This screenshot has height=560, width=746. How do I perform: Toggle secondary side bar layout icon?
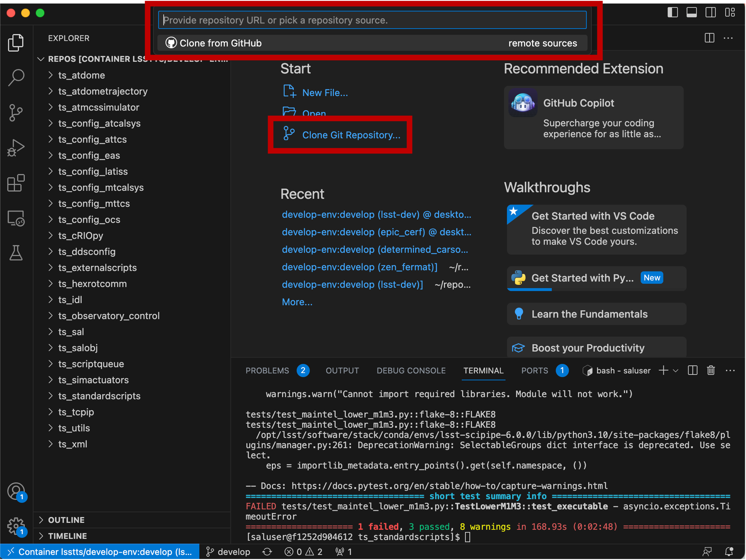pos(711,12)
